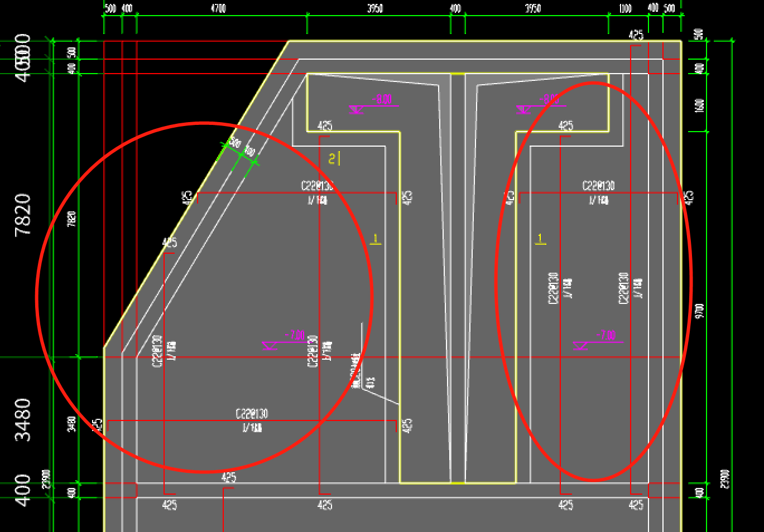Click the large 3480 dimension label
This screenshot has width=764, height=532.
click(x=23, y=420)
